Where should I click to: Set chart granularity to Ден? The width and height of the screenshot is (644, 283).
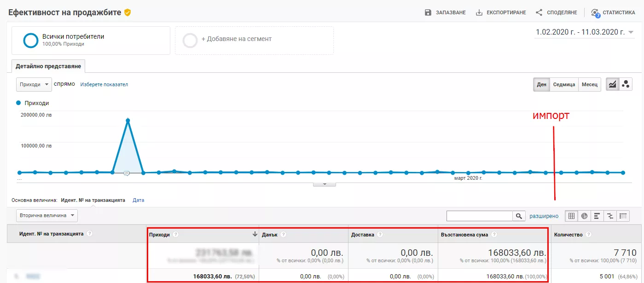pyautogui.click(x=541, y=84)
